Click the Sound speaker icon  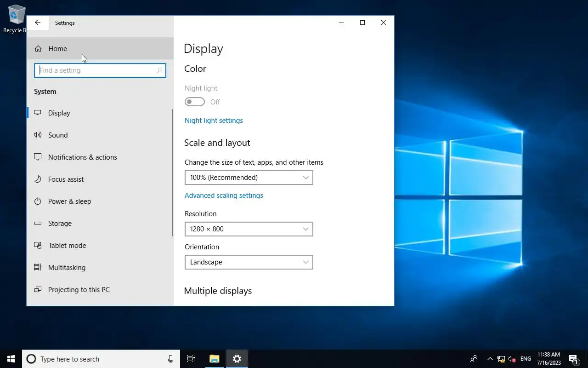pyautogui.click(x=38, y=135)
